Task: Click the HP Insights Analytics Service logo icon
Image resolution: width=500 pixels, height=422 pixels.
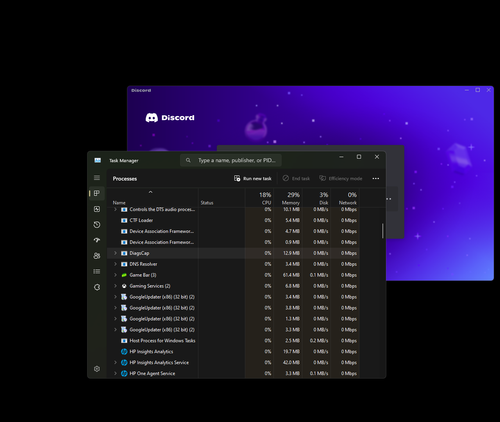Action: click(x=124, y=363)
